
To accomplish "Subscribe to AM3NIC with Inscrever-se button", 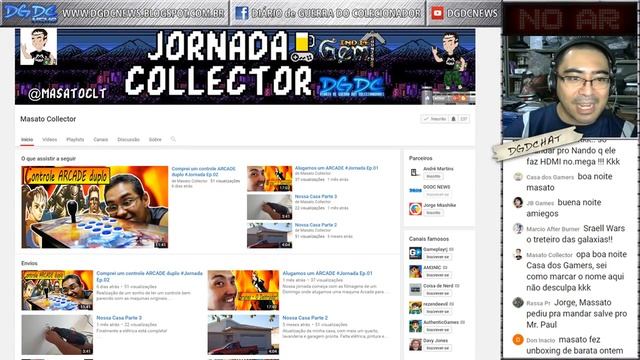I will (437, 276).
